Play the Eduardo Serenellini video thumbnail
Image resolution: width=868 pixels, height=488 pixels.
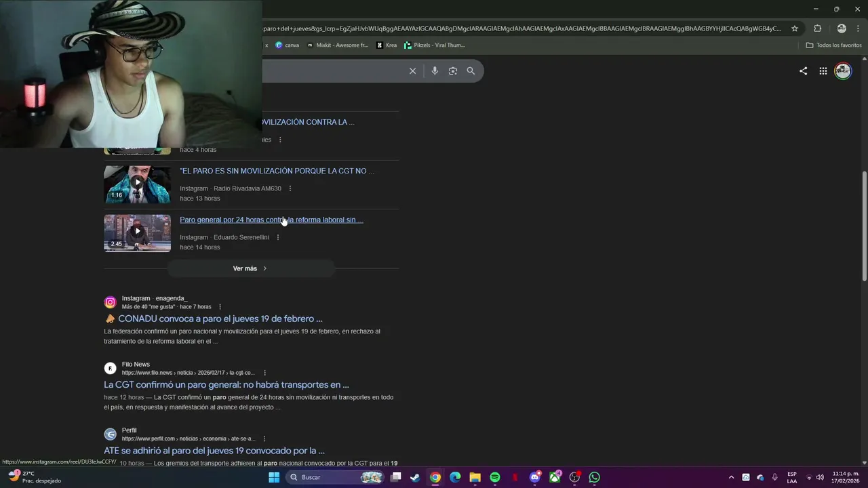pyautogui.click(x=137, y=233)
